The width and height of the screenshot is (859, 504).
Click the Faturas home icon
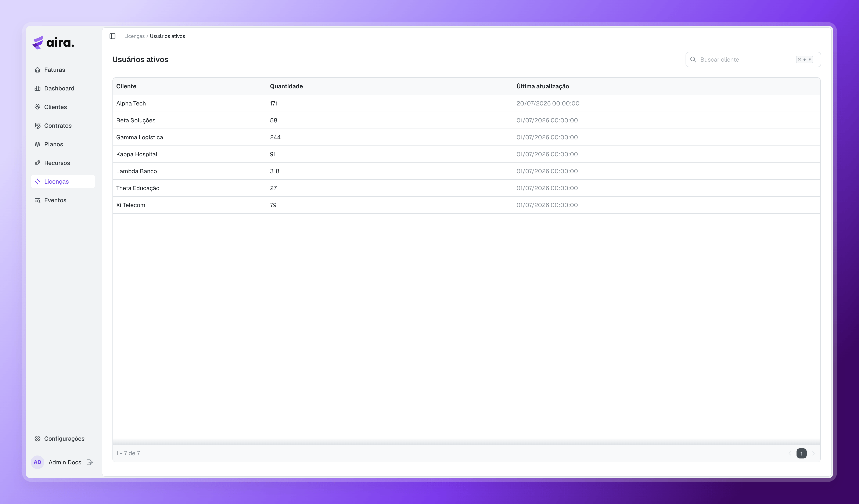coord(37,69)
